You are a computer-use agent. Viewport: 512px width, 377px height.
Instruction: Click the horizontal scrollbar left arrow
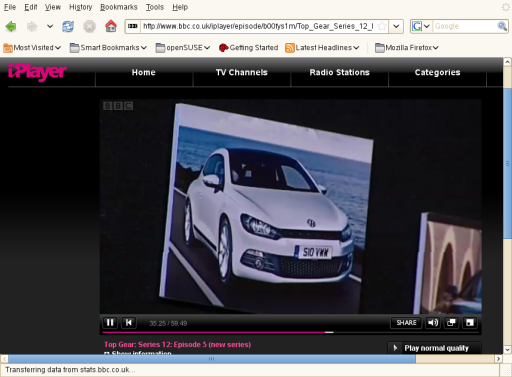click(x=4, y=359)
